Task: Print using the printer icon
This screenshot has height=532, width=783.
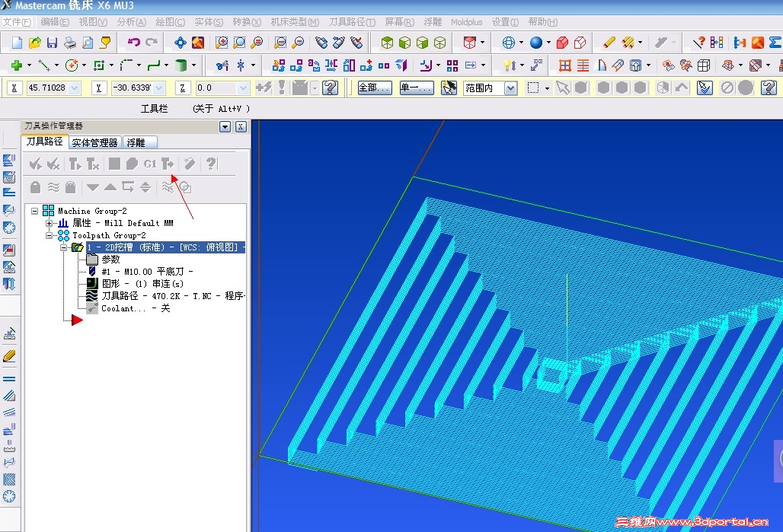Action: (x=70, y=43)
